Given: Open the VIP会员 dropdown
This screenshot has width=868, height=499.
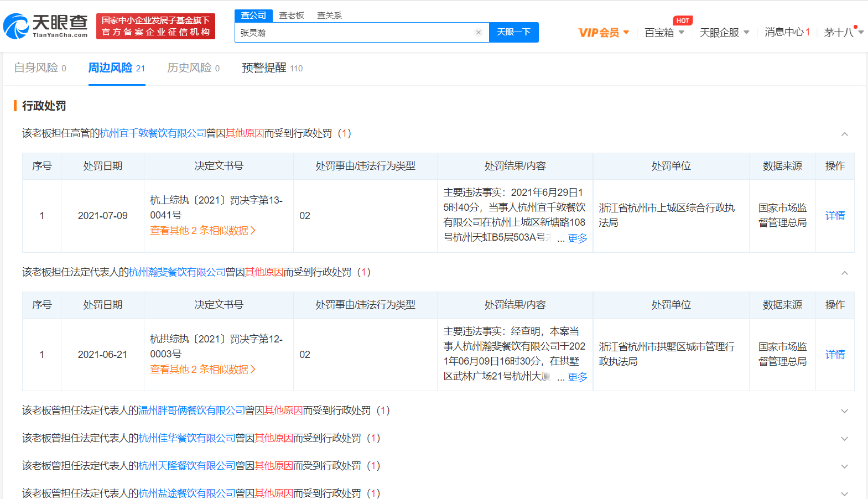Looking at the screenshot, I should (604, 33).
